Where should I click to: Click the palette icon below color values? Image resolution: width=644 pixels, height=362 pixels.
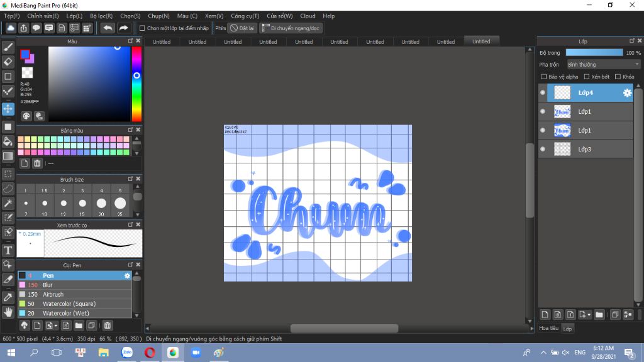click(26, 116)
